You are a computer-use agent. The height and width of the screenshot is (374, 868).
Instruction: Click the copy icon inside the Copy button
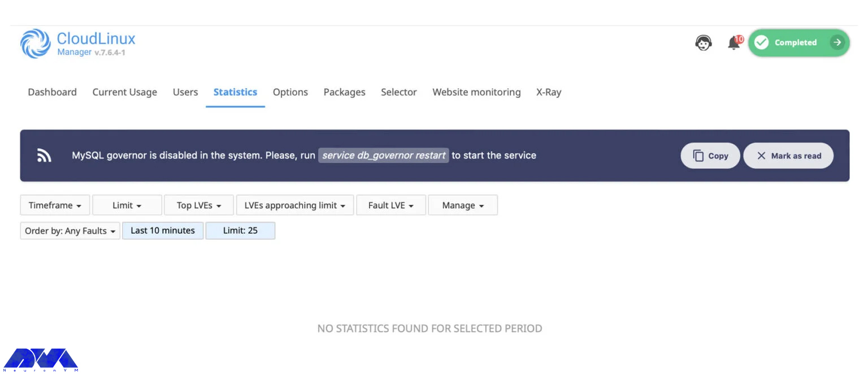[x=697, y=156]
